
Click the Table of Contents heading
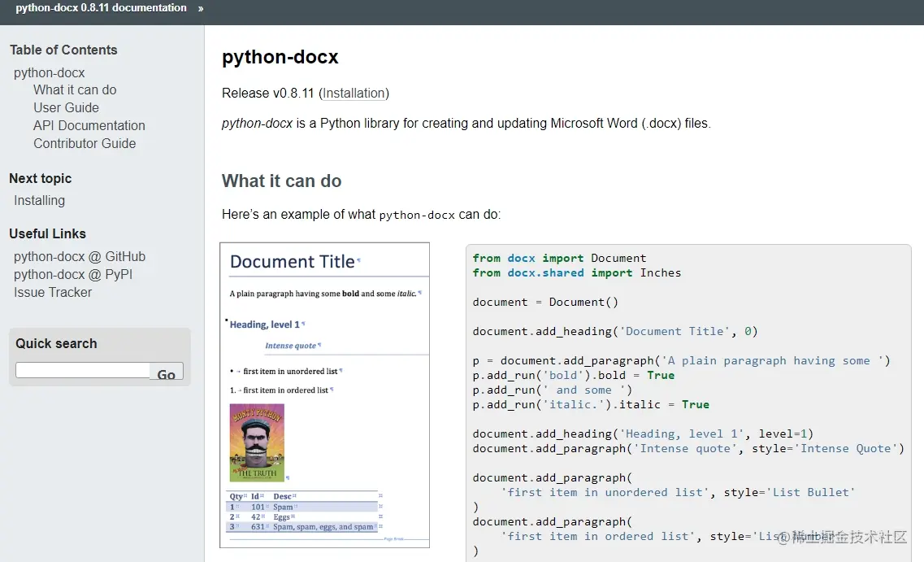pyautogui.click(x=63, y=50)
